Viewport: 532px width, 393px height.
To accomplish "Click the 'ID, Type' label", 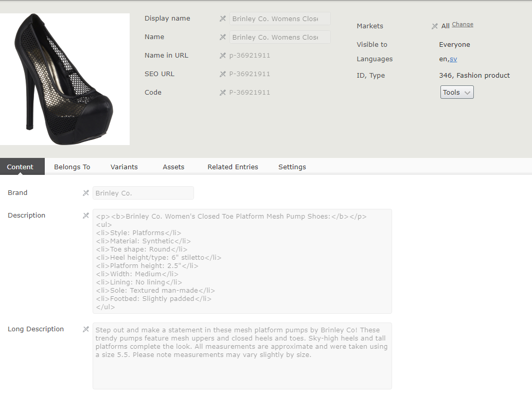I will pos(370,75).
